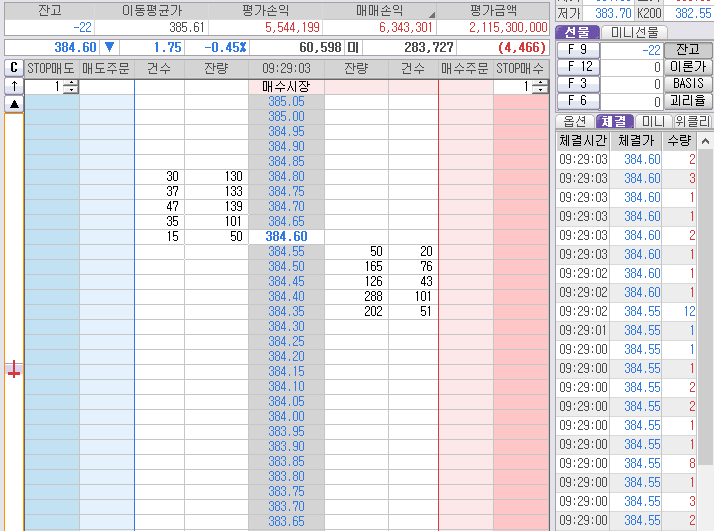
Task: Click sell remaining quantity 139 at 384.70
Action: (x=234, y=206)
